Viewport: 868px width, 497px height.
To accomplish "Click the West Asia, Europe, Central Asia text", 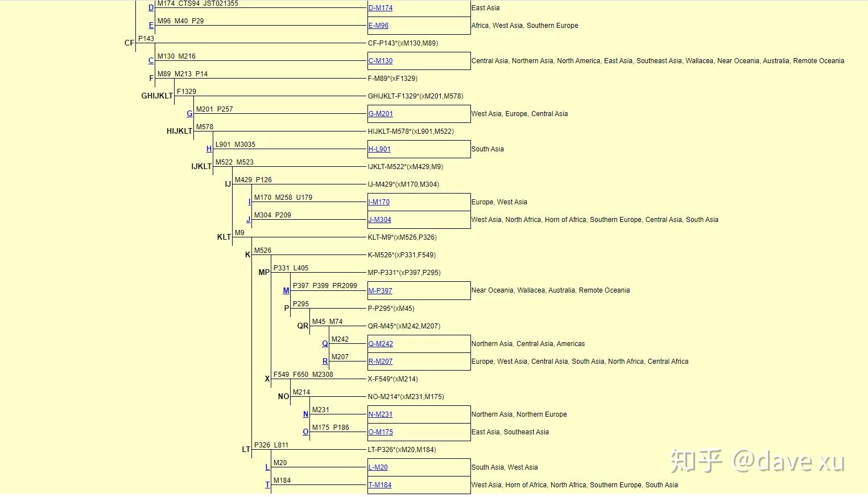I will coord(519,114).
